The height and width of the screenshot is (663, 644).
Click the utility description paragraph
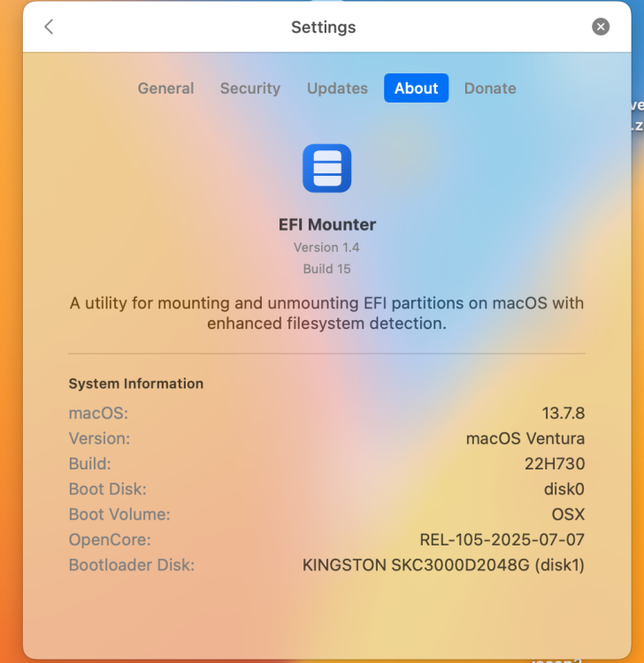[x=326, y=313]
